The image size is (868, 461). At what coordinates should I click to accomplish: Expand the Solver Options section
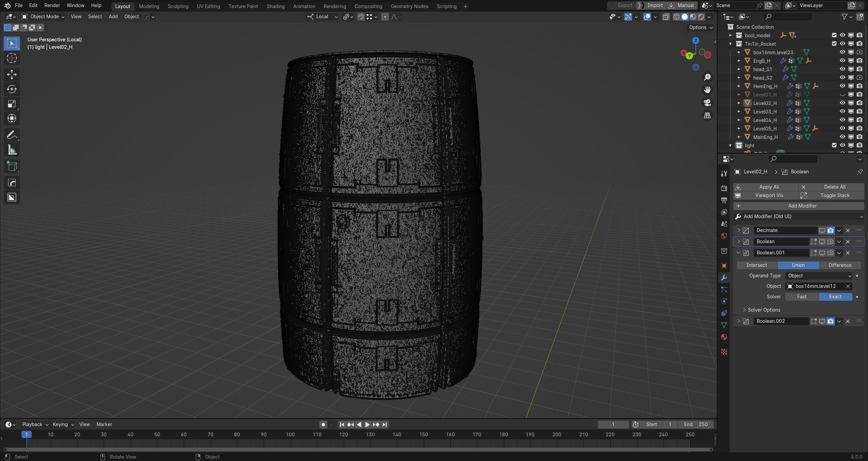pyautogui.click(x=764, y=310)
